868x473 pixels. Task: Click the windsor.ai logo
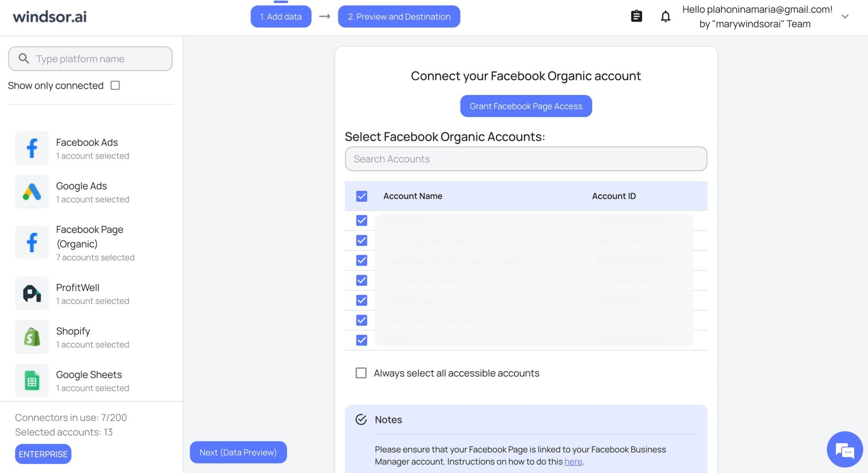click(x=50, y=17)
